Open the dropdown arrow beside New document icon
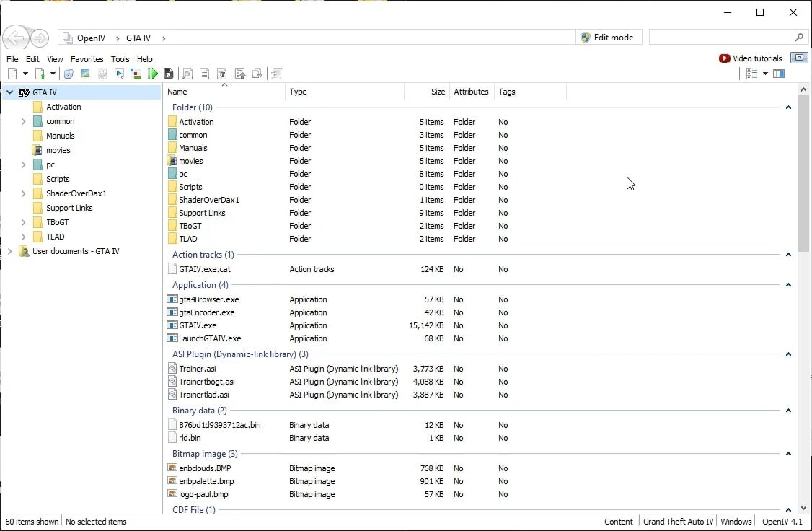 (x=25, y=74)
